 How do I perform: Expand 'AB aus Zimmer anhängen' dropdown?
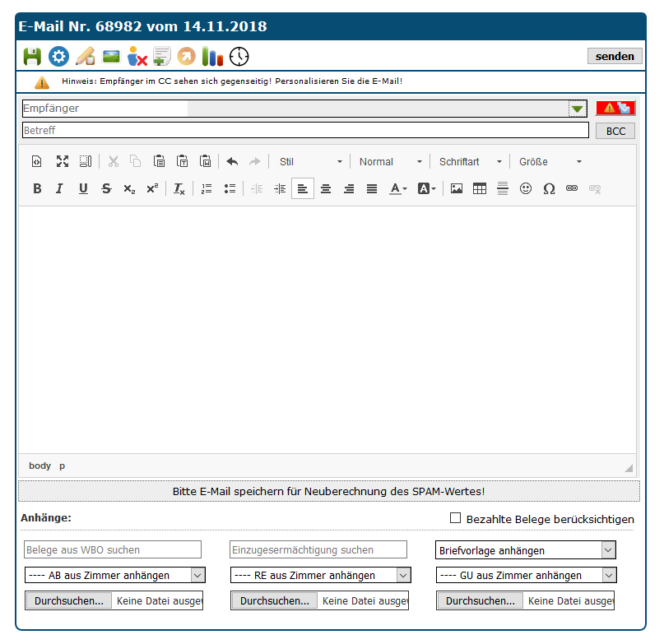pos(114,575)
